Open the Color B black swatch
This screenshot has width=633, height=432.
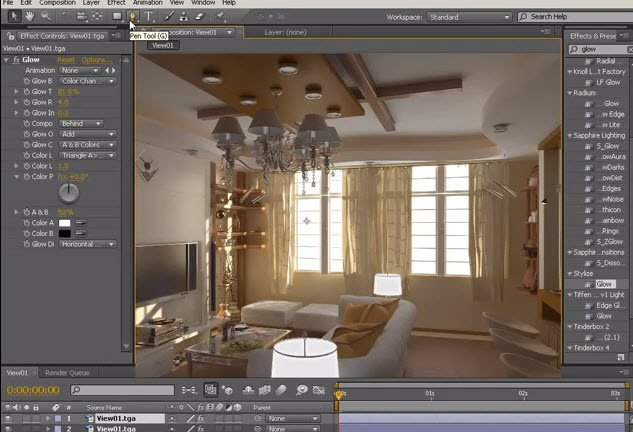(64, 233)
